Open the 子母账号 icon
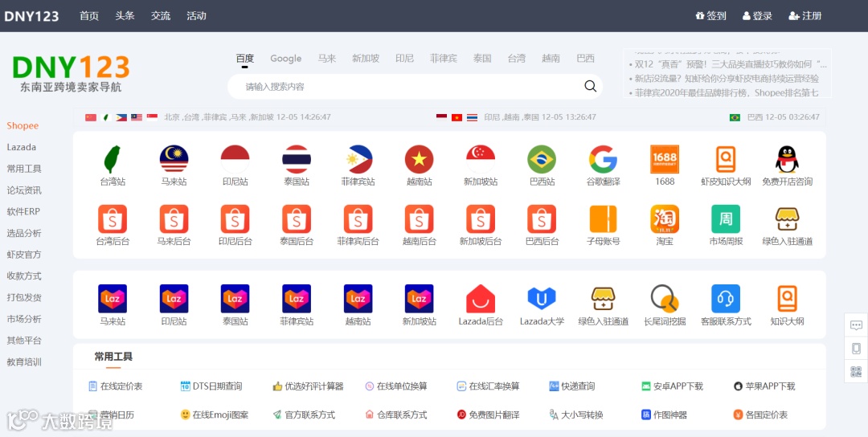868x437 pixels. 603,219
